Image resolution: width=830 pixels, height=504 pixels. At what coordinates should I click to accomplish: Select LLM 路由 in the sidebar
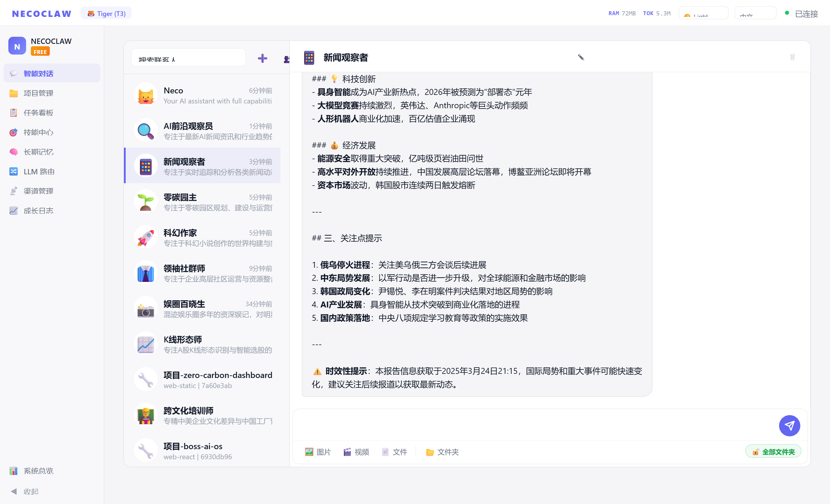click(38, 171)
